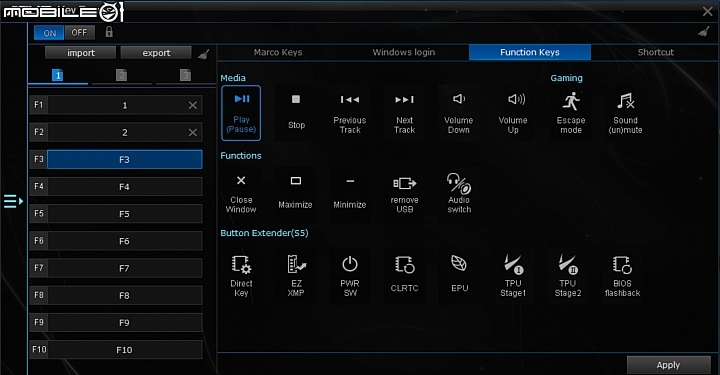
Task: Choose the Sound (un)mute function
Action: 625,113
